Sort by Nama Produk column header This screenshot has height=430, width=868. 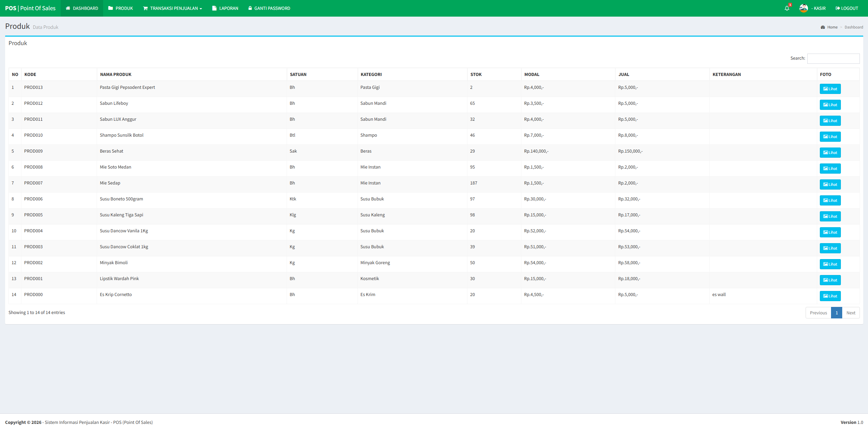(116, 75)
